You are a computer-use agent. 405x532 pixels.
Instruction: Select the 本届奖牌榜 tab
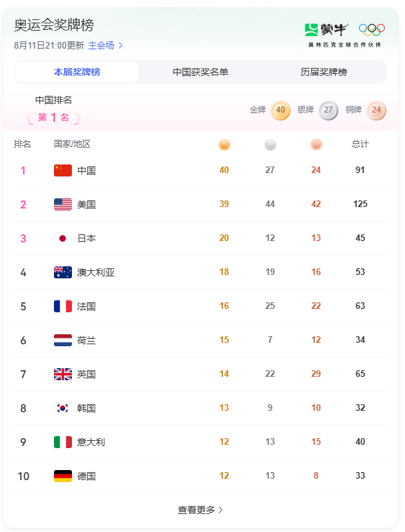[x=77, y=72]
